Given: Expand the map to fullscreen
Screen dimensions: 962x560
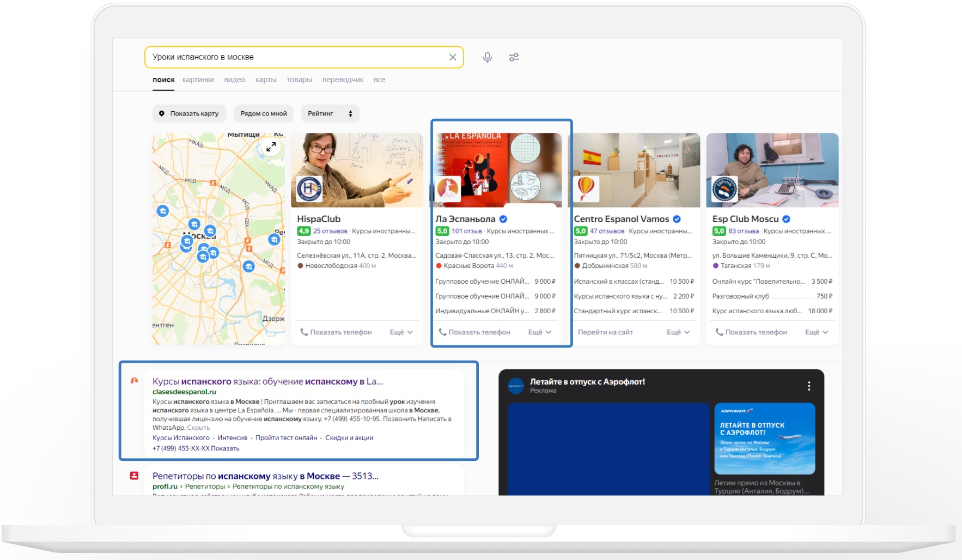Looking at the screenshot, I should (271, 147).
